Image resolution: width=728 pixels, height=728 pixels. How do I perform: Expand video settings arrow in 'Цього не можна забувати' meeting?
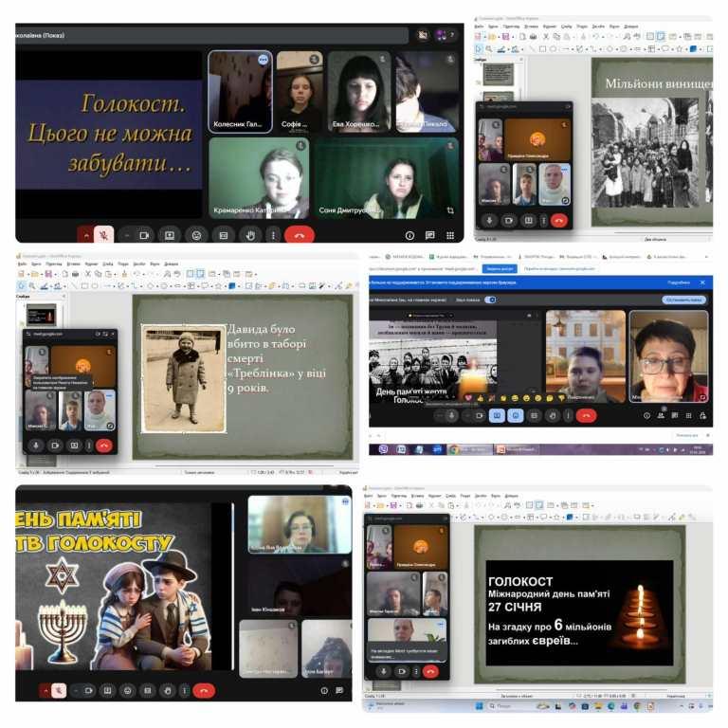click(128, 235)
